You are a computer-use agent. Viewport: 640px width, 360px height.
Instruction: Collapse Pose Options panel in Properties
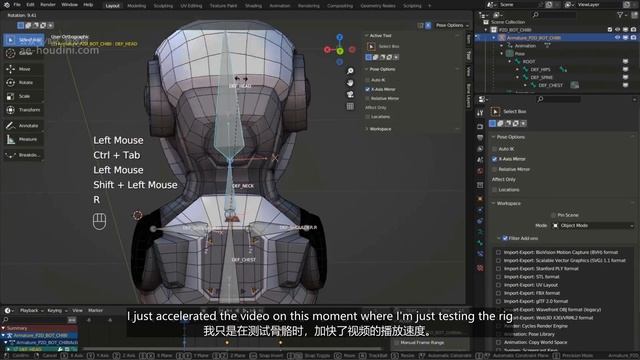click(x=493, y=137)
